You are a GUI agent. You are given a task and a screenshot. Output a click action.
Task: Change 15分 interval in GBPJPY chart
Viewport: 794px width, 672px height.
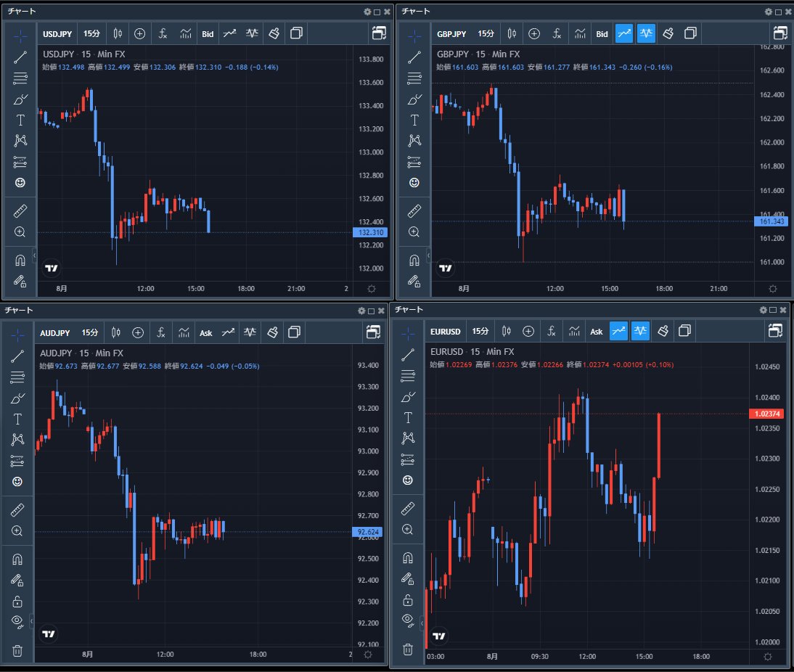pyautogui.click(x=486, y=33)
